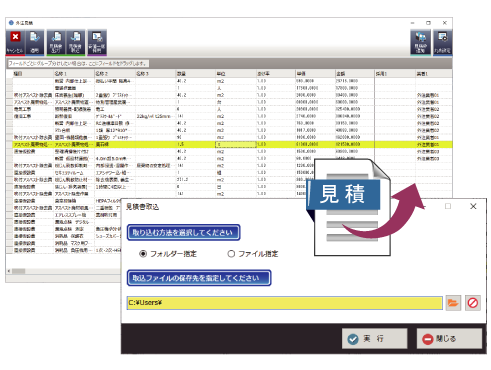Viewport: 491px width, 370px height.
Task: Click the 見積書 import toolbar icon
Action: tap(76, 42)
